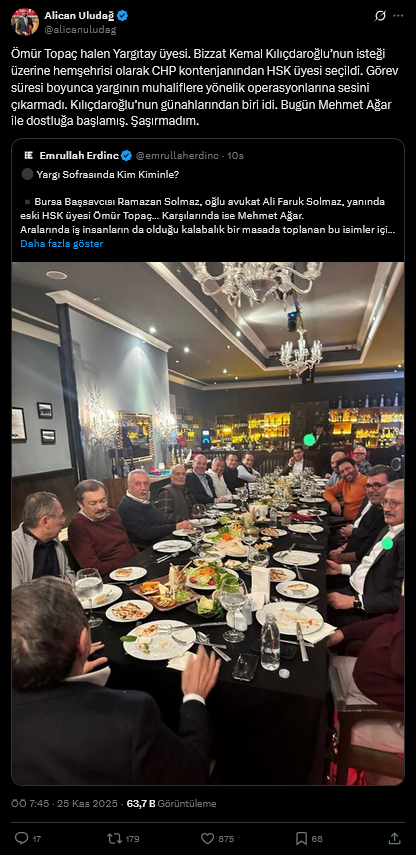Click the share upload icon

click(394, 838)
